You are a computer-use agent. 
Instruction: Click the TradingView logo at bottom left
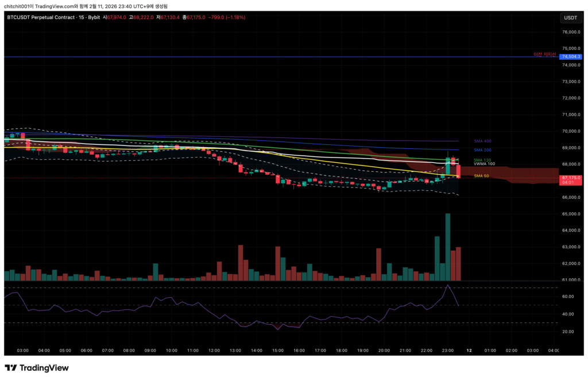37,368
